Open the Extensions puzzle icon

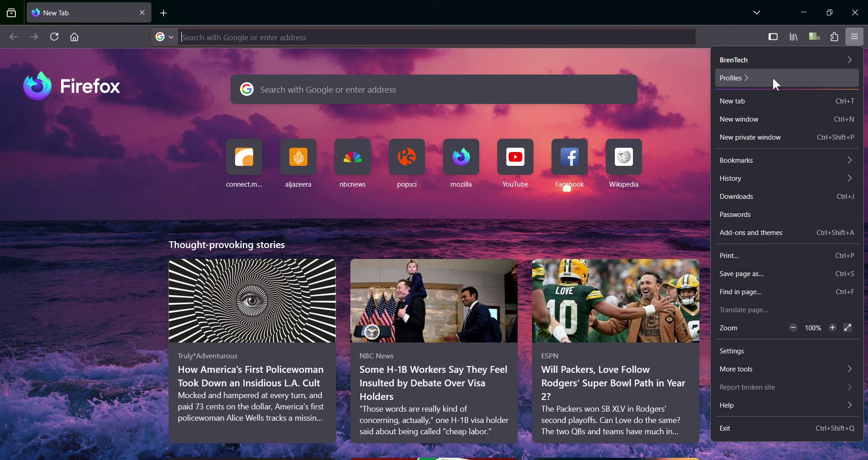pos(835,37)
